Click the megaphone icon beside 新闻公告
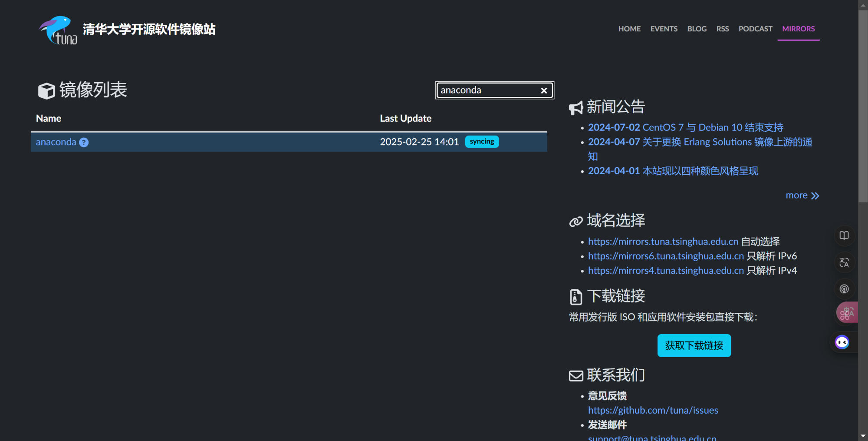The image size is (868, 441). (x=576, y=108)
